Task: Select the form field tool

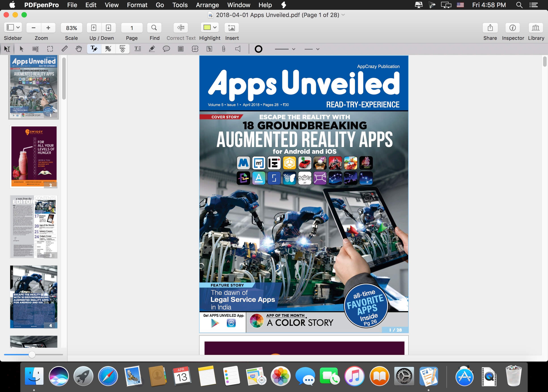Action: [123, 49]
